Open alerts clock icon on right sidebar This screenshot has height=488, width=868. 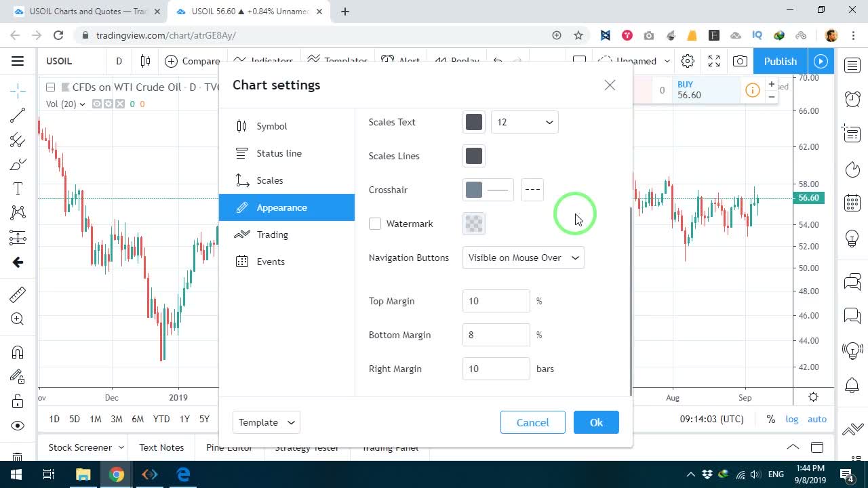(x=852, y=99)
